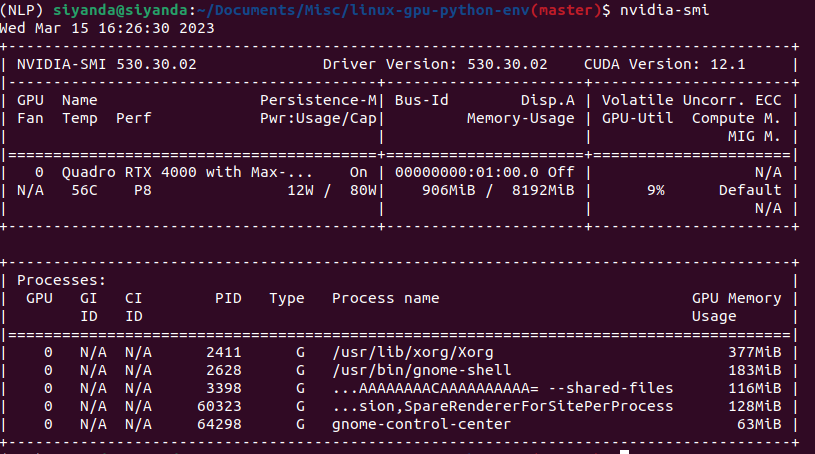
Task: Click the prompt path 'linux-gpu-python-env'
Action: 440,10
